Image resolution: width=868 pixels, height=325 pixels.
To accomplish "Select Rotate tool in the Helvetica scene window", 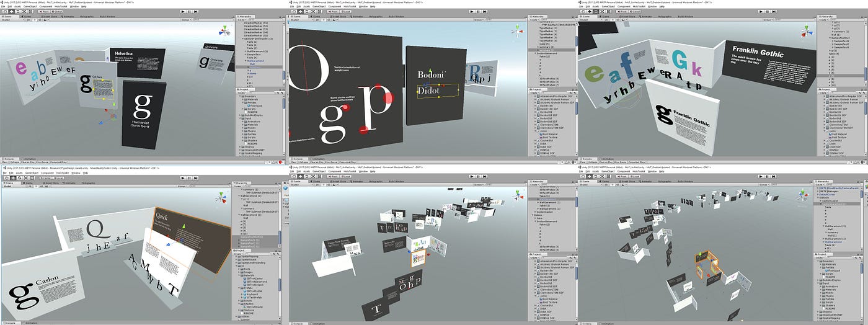I will point(18,12).
